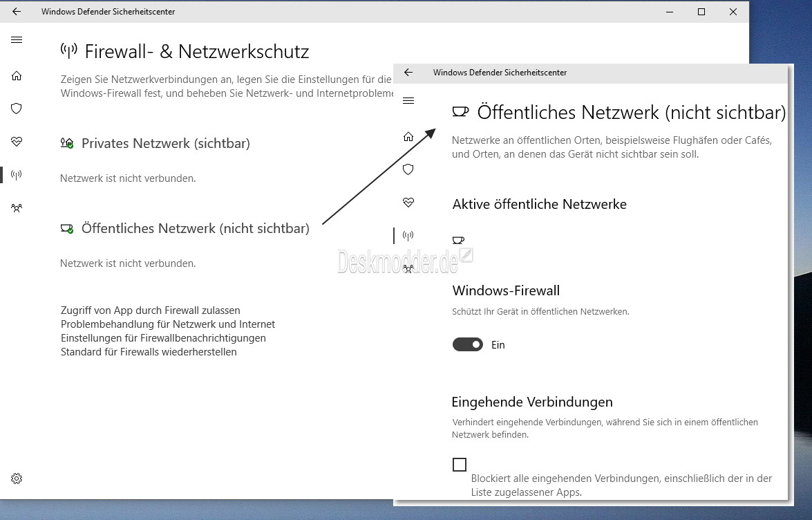Click Öffentliches Netzwerk cup icon in main window

pyautogui.click(x=67, y=228)
